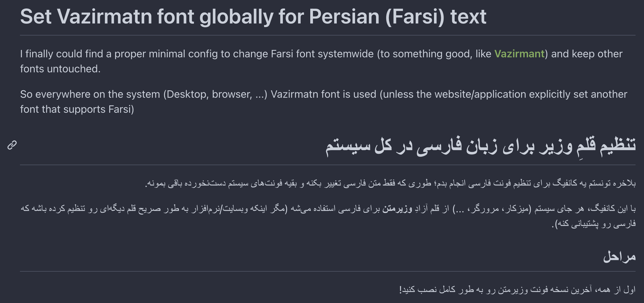This screenshot has width=644, height=303.
Task: Click '(Farsi)' in the page title
Action: click(x=415, y=17)
